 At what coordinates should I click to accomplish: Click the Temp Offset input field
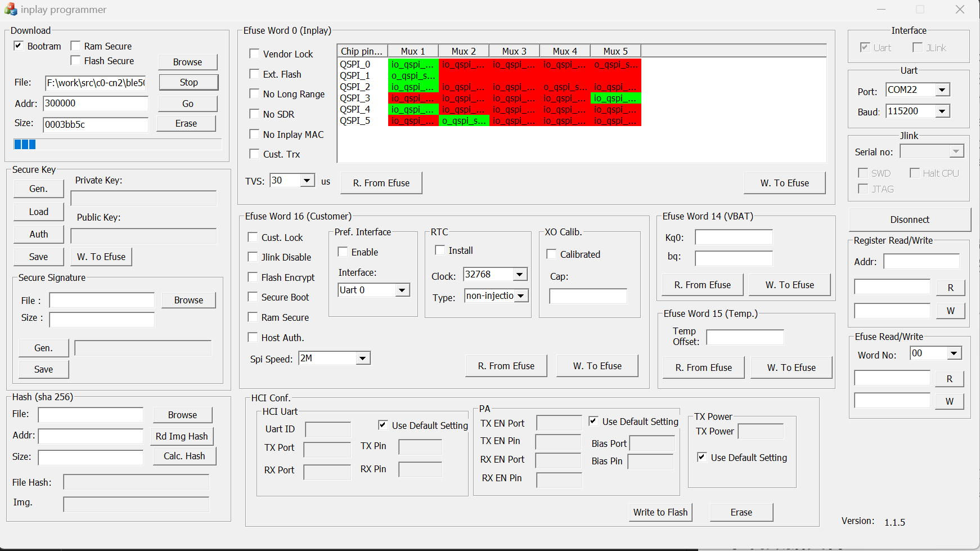pyautogui.click(x=745, y=337)
